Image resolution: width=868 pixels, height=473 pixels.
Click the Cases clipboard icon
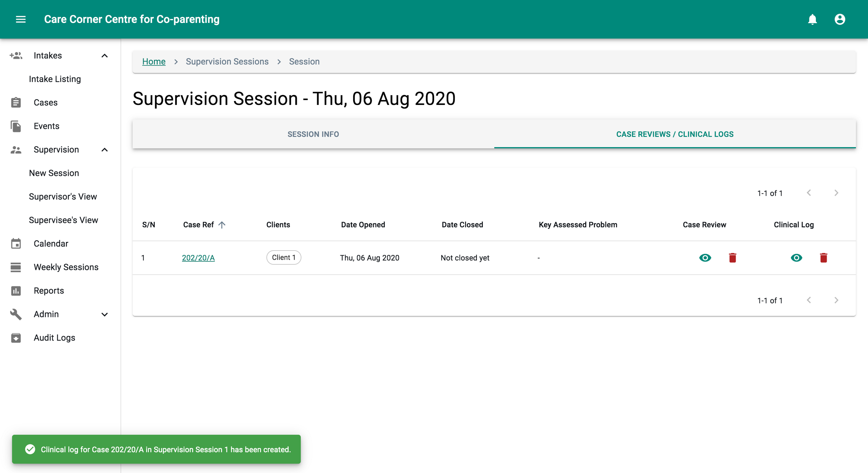tap(16, 103)
